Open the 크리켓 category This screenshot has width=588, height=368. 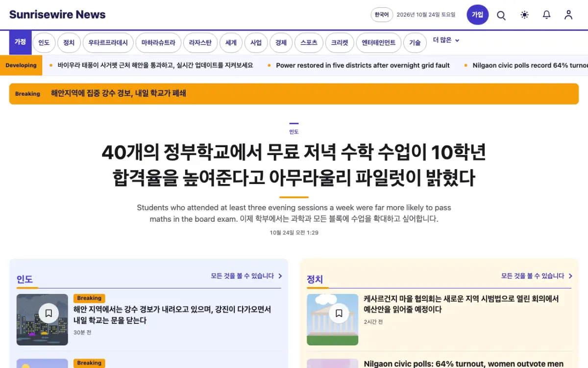[339, 43]
